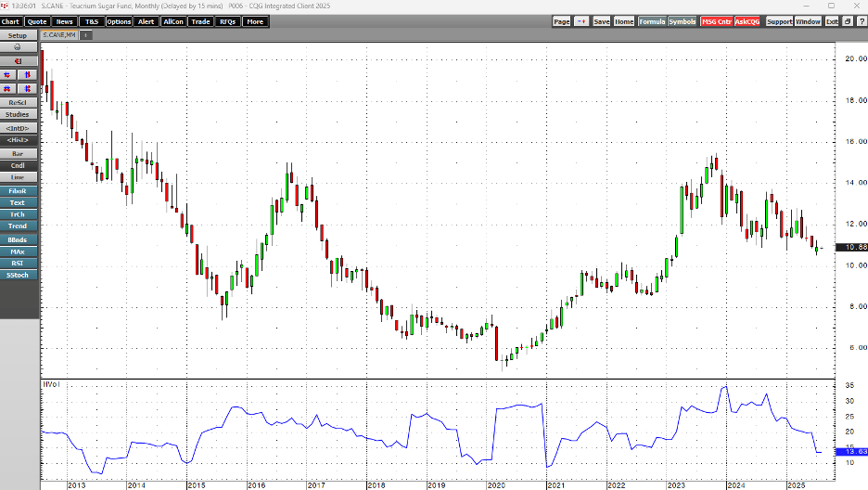This screenshot has width=868, height=490.
Task: Click the 10.88 price marker on axis
Action: (x=850, y=248)
